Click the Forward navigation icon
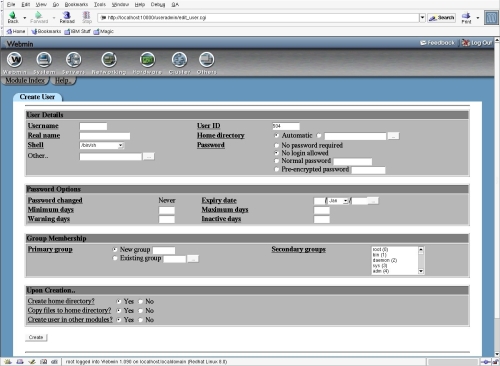 tap(39, 15)
